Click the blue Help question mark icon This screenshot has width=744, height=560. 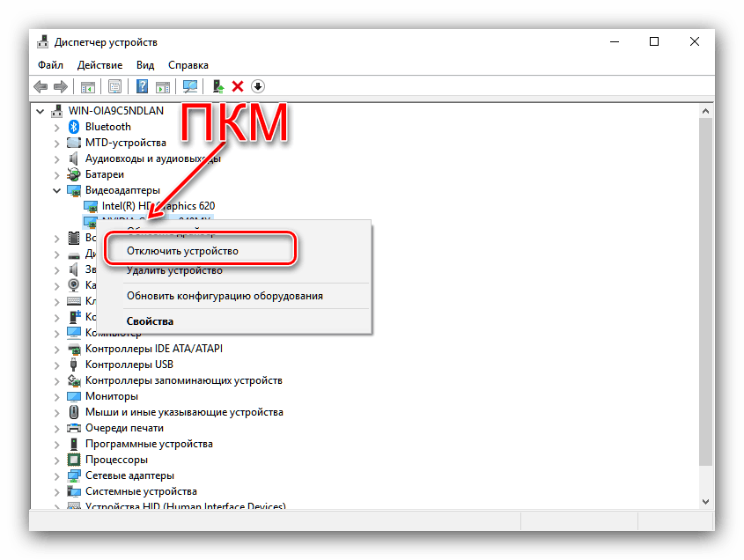[x=142, y=86]
